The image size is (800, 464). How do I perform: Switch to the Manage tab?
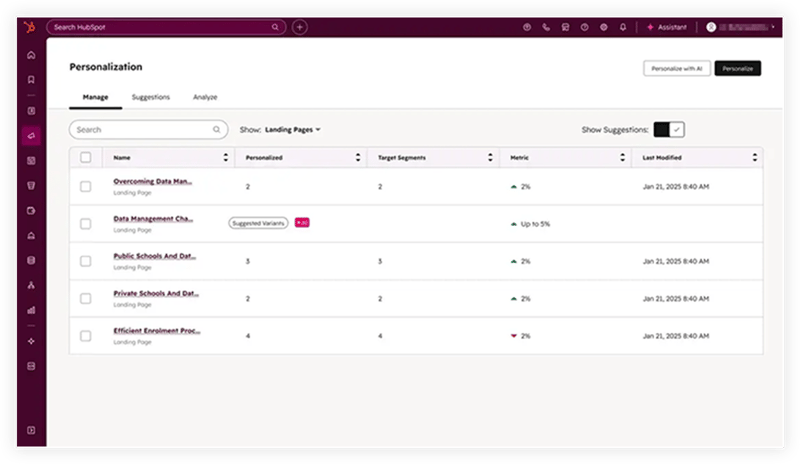[x=95, y=97]
